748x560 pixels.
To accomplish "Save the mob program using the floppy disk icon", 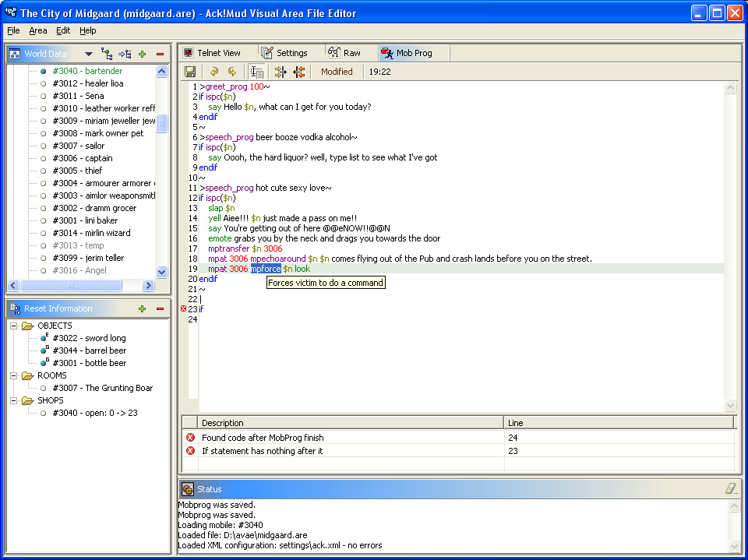I will coord(190,71).
